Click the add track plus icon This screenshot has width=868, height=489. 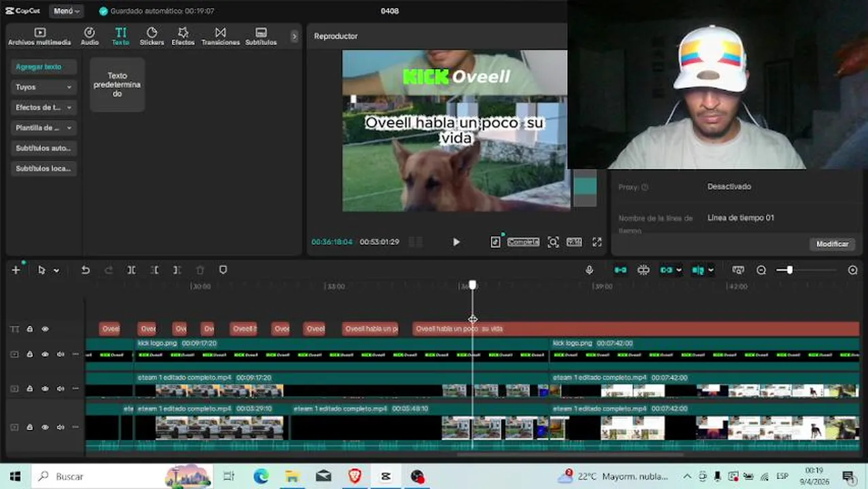point(16,270)
